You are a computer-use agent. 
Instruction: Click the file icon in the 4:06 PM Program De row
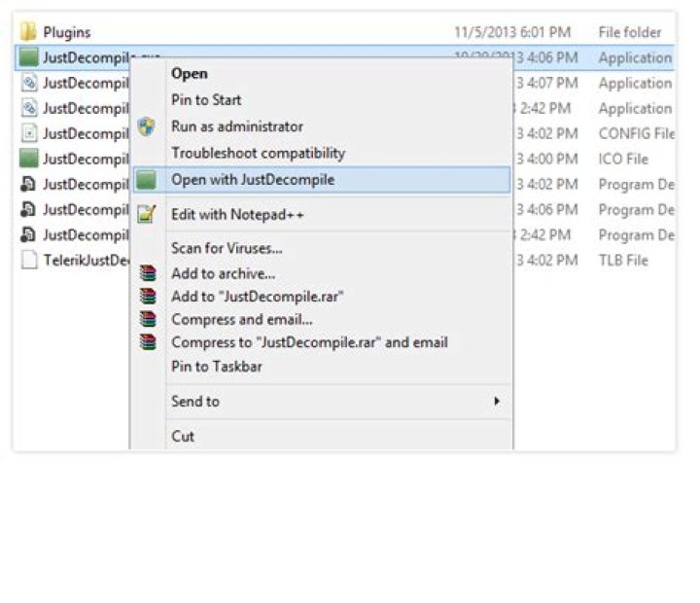(x=28, y=209)
